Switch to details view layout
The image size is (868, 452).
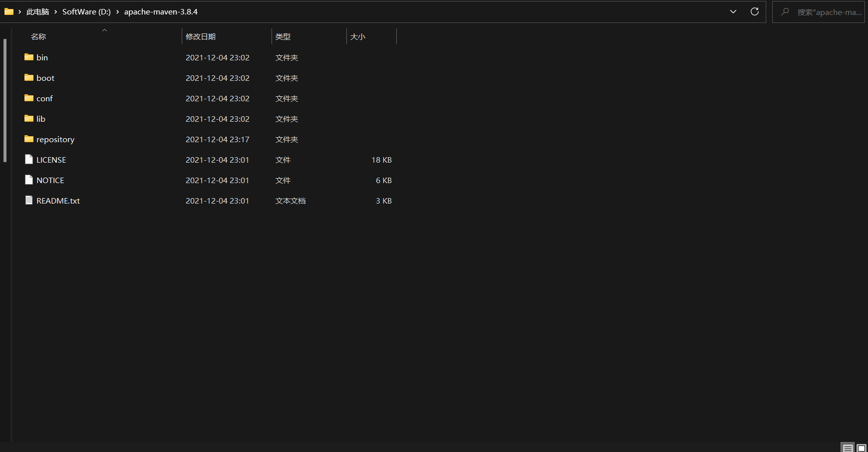(848, 448)
